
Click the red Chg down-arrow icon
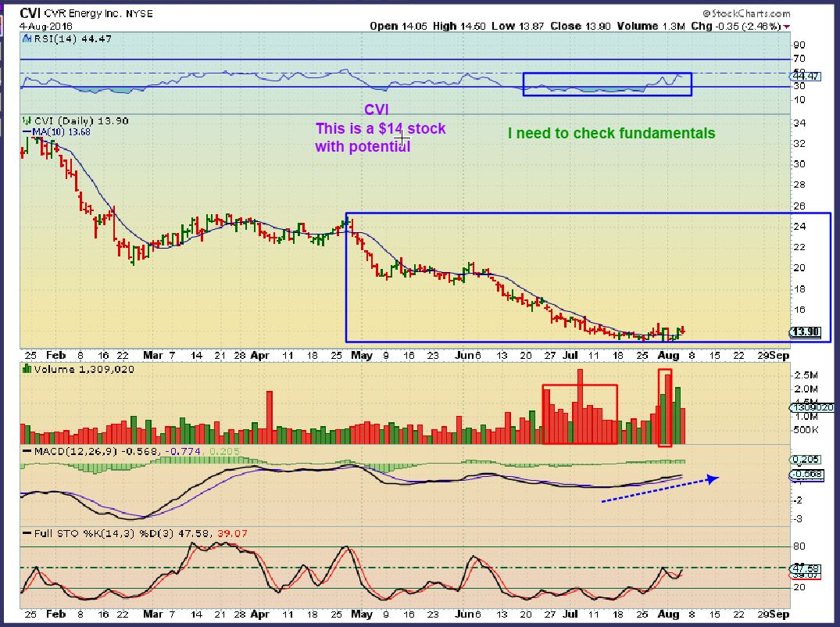pyautogui.click(x=786, y=27)
